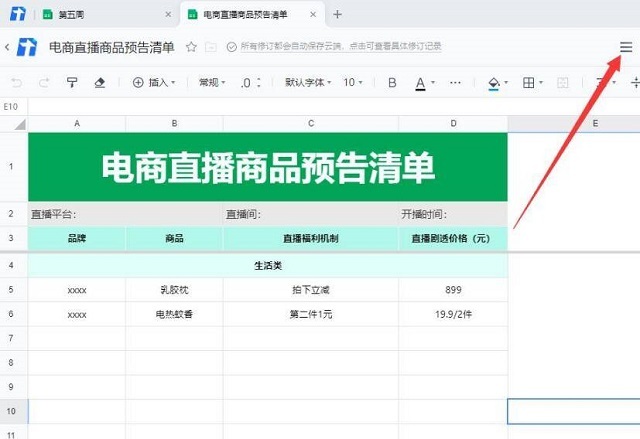Screen dimensions: 640x439
Task: Open a new tab with plus button
Action: click(337, 14)
